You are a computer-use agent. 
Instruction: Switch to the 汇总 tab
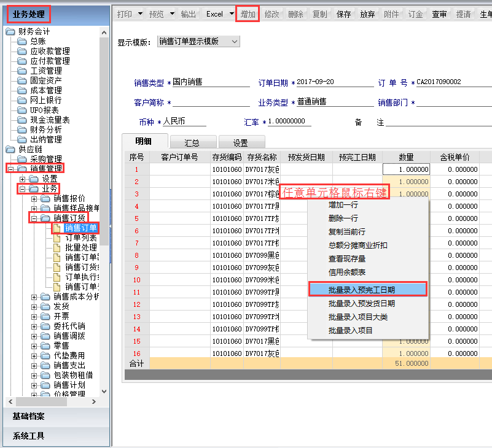(x=192, y=142)
